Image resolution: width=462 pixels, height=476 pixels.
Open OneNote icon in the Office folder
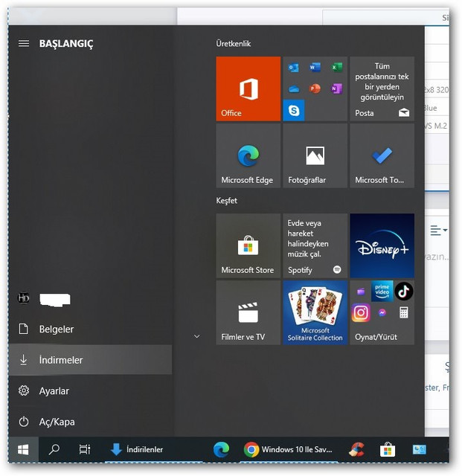(336, 89)
